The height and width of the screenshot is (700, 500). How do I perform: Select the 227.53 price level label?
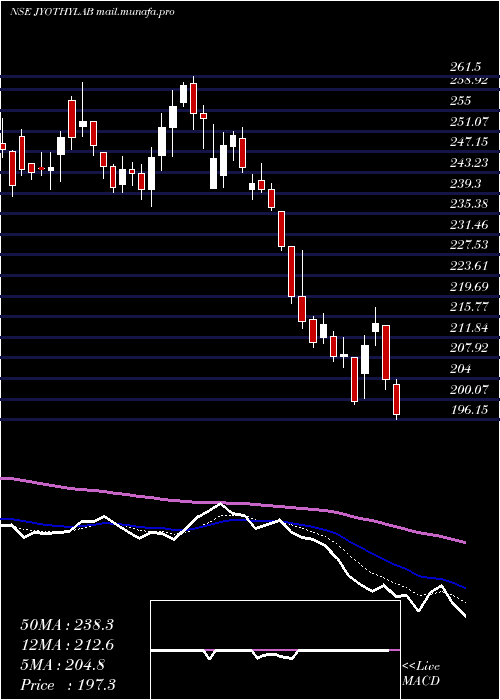click(469, 245)
